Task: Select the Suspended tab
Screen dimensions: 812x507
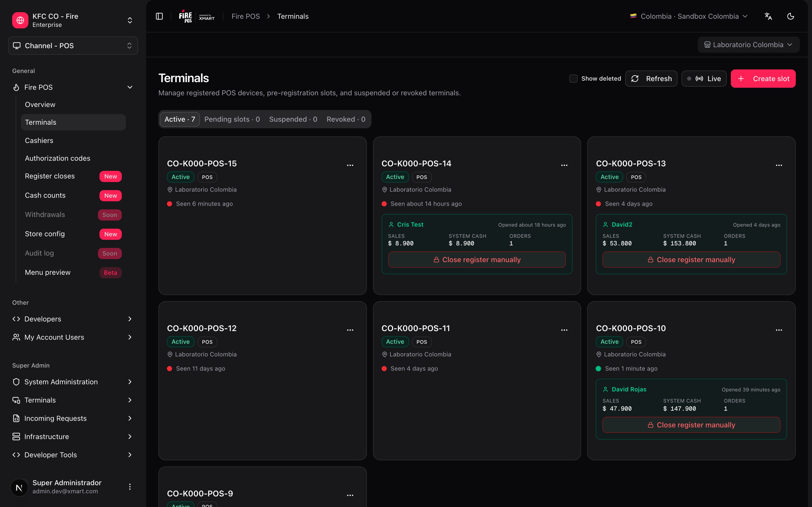Action: click(293, 119)
